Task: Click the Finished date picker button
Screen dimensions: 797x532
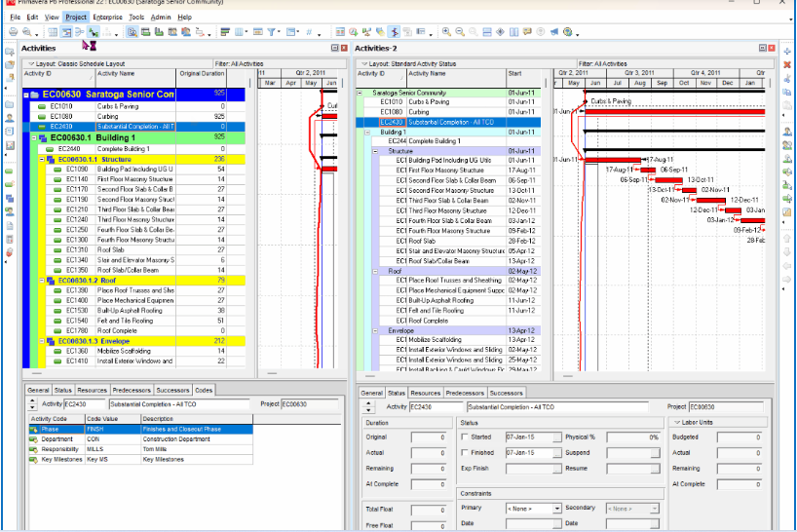Action: (557, 453)
